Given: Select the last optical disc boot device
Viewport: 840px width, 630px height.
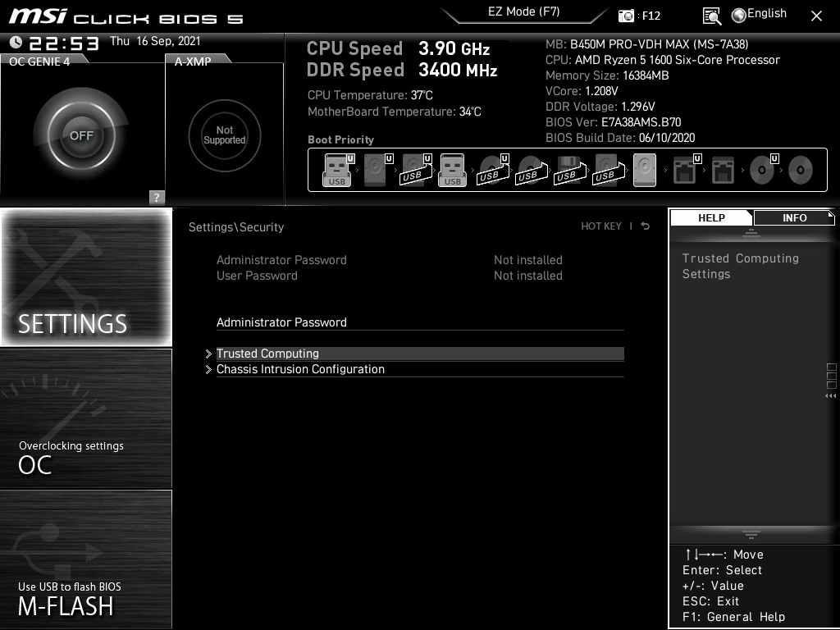Looking at the screenshot, I should tap(800, 171).
